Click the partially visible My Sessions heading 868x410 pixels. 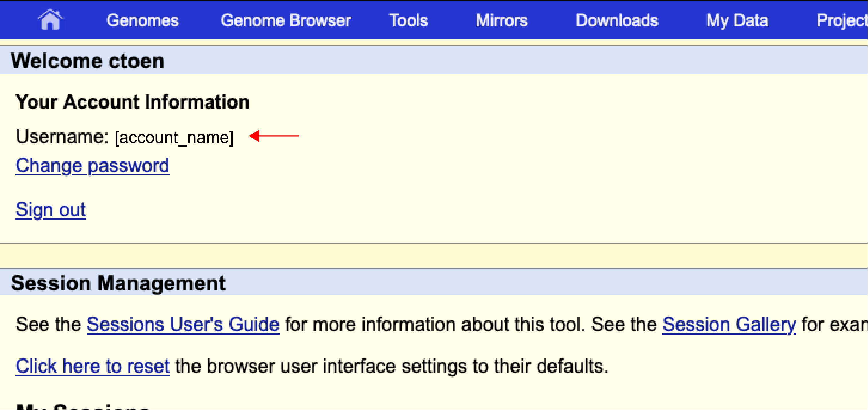click(83, 406)
